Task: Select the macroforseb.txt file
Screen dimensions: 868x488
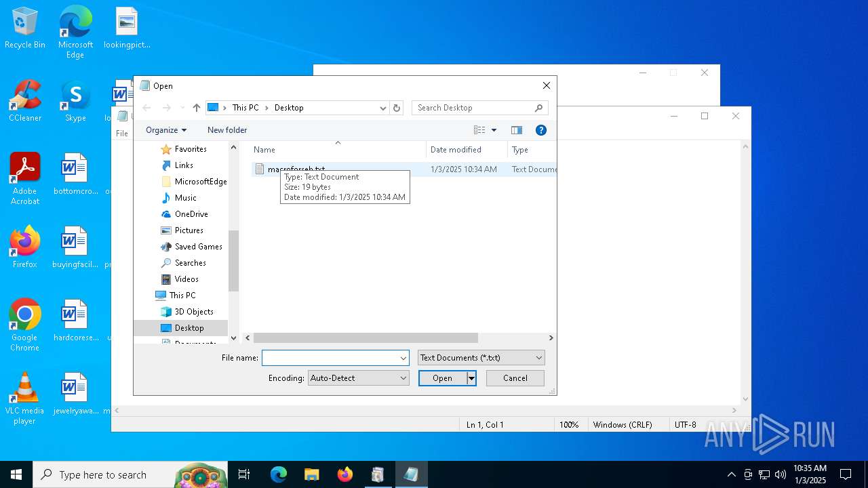Action: (296, 169)
